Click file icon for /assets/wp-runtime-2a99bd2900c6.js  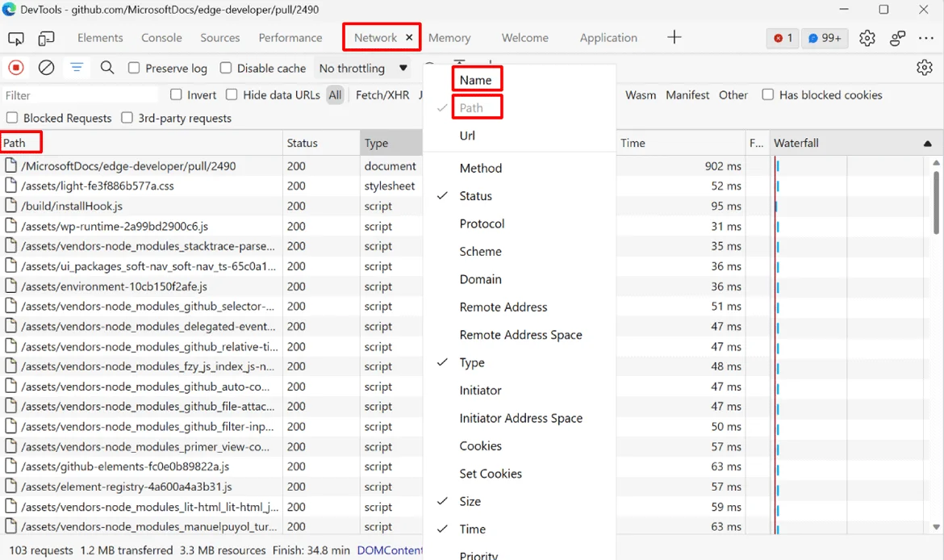tap(10, 226)
